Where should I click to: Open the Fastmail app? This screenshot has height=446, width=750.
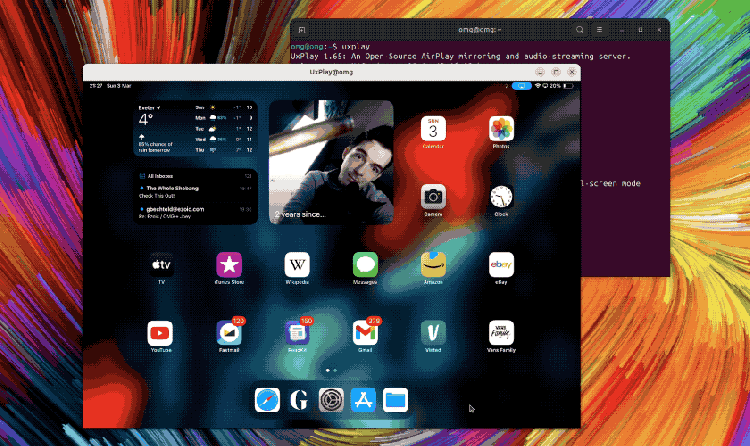tap(229, 333)
